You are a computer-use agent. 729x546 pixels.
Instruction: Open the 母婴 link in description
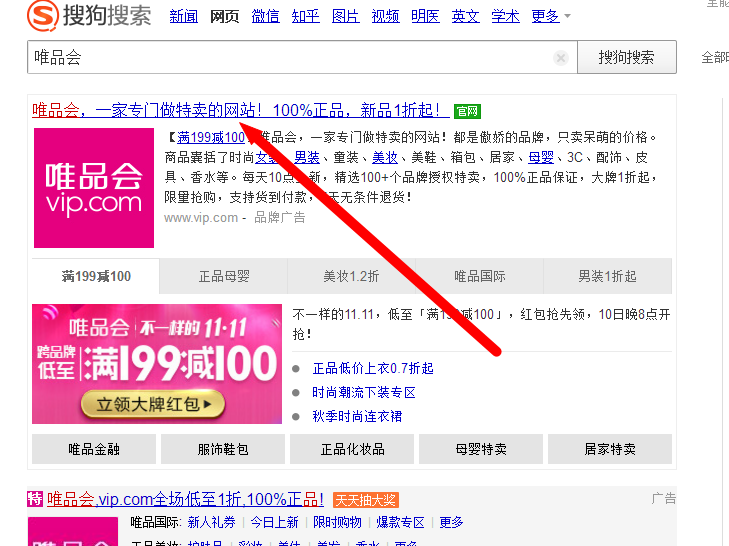(541, 158)
